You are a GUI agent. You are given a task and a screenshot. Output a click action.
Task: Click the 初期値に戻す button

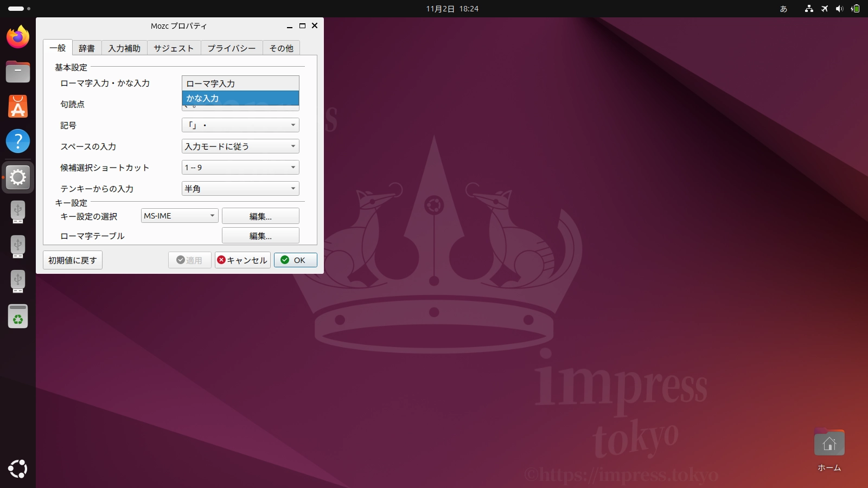coord(73,260)
